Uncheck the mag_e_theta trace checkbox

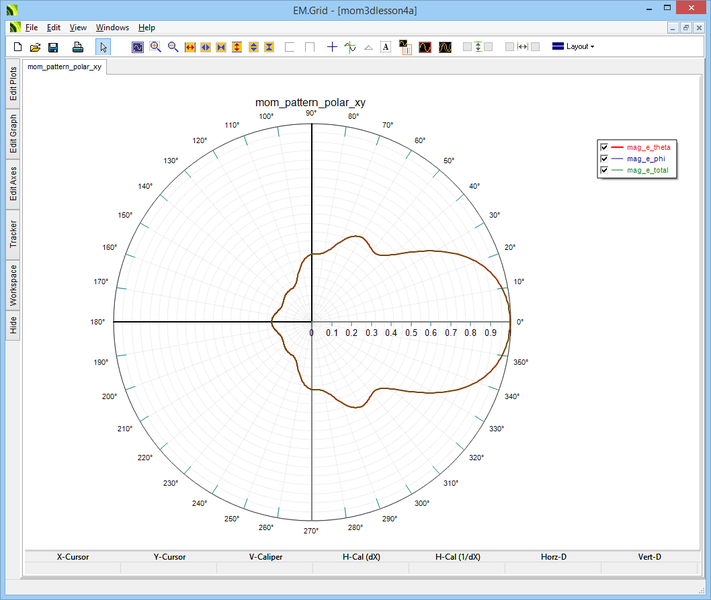pyautogui.click(x=604, y=148)
